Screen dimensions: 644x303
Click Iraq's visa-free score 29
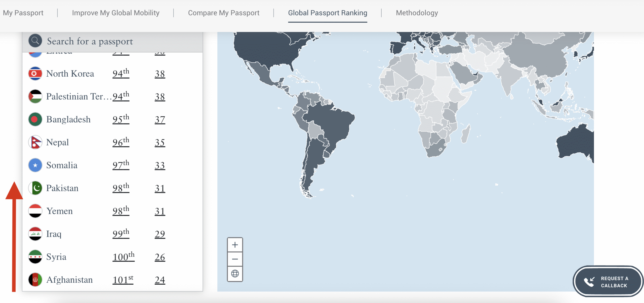click(x=160, y=234)
